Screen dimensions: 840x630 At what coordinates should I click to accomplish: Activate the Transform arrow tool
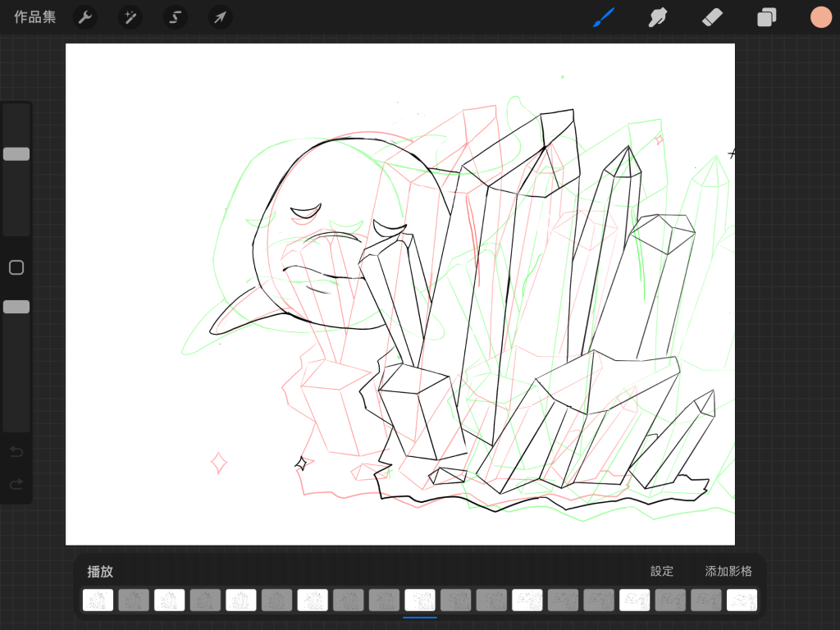(x=219, y=17)
